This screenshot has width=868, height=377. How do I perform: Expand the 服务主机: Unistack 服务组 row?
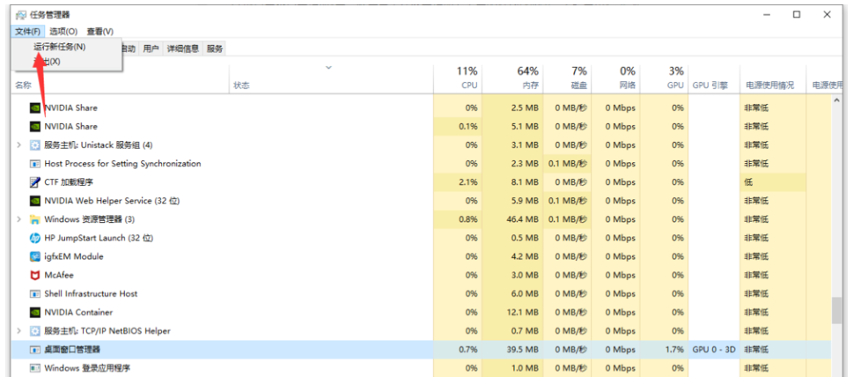pyautogui.click(x=18, y=145)
